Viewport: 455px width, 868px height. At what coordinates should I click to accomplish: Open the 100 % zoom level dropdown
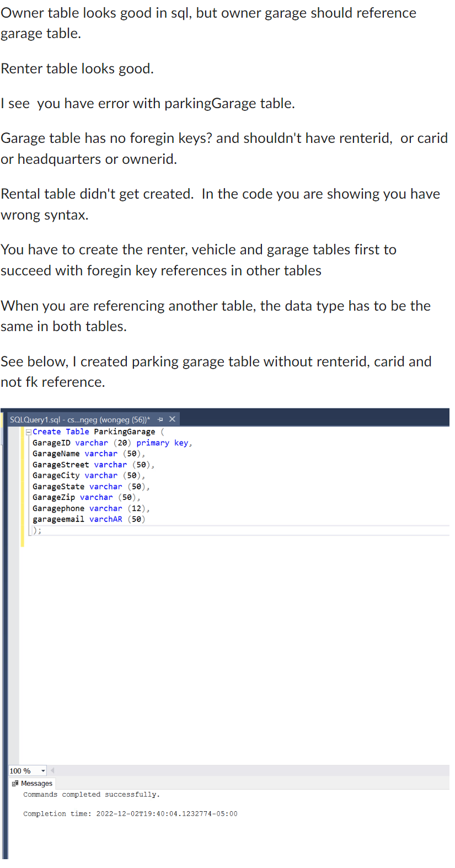click(43, 771)
